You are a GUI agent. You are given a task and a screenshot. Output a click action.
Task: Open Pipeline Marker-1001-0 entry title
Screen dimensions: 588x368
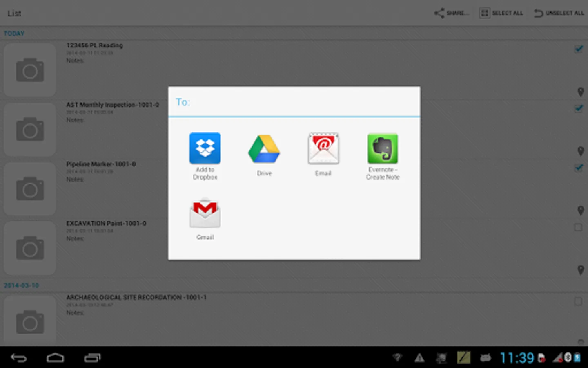coord(101,164)
